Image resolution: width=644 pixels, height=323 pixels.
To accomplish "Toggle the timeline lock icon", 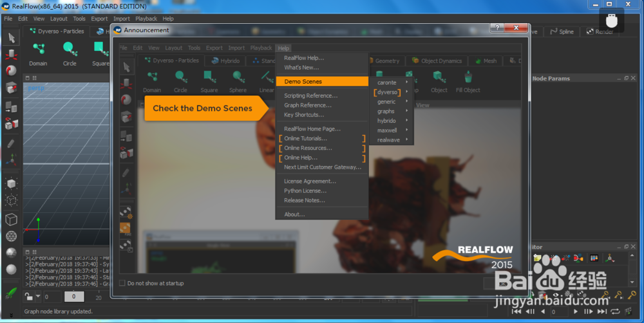I will (x=28, y=297).
